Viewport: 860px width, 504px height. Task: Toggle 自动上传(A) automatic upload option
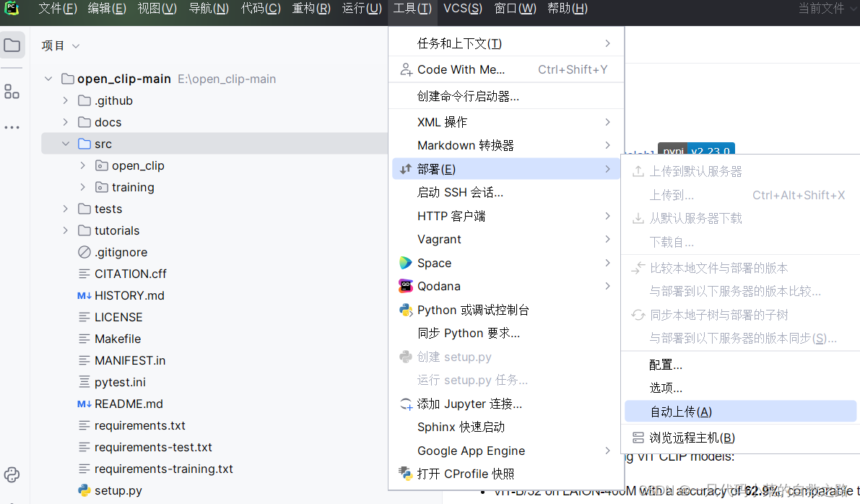pyautogui.click(x=740, y=412)
